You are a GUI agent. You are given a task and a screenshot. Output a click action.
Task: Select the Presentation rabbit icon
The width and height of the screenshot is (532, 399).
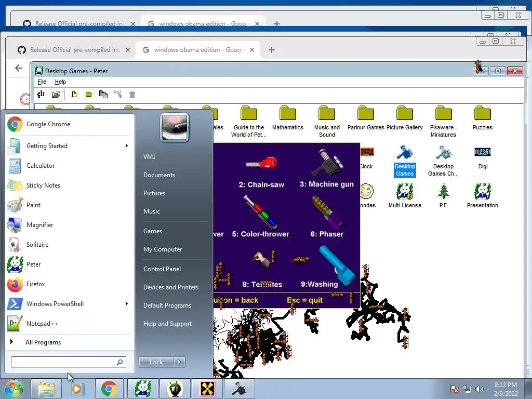[483, 196]
